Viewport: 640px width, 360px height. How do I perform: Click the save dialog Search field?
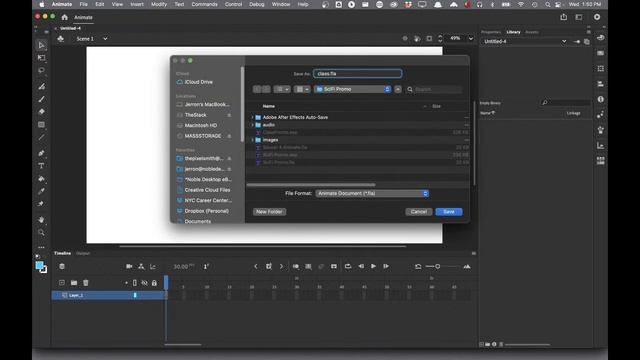pyautogui.click(x=434, y=89)
